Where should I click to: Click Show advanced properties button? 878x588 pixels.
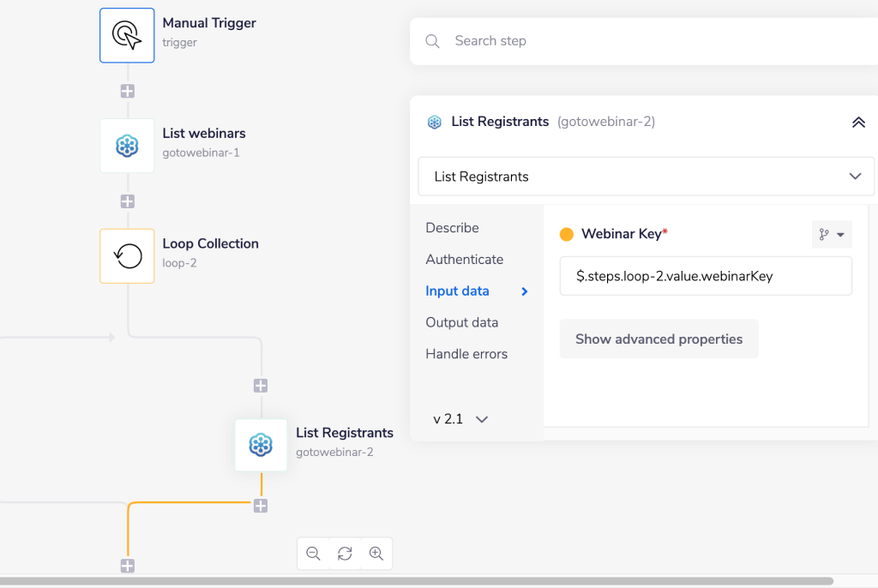point(658,339)
